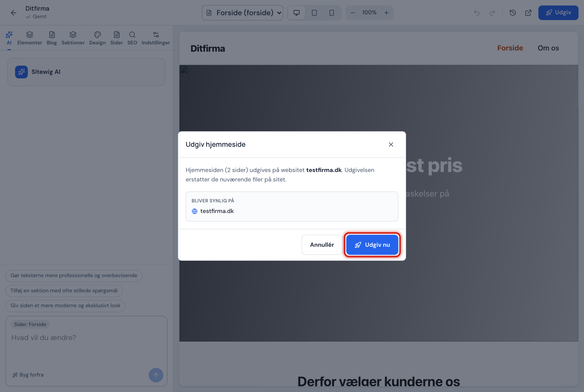Switch to desktop preview mode
The image size is (584, 392).
click(296, 13)
